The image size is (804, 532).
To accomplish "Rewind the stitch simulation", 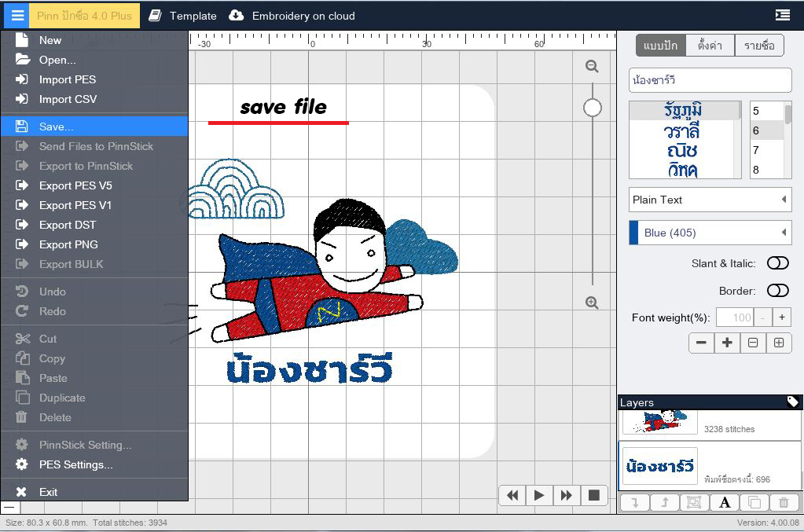I will tap(512, 495).
